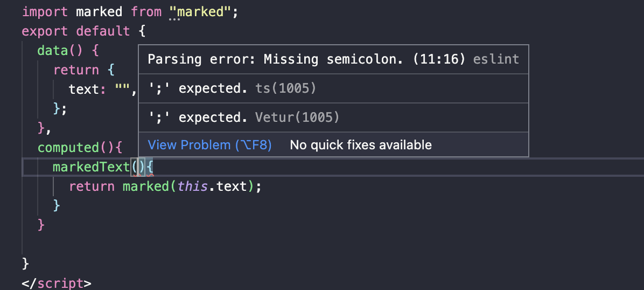The height and width of the screenshot is (290, 644).
Task: Click the Parsing error Missing semicolon message
Action: point(306,59)
